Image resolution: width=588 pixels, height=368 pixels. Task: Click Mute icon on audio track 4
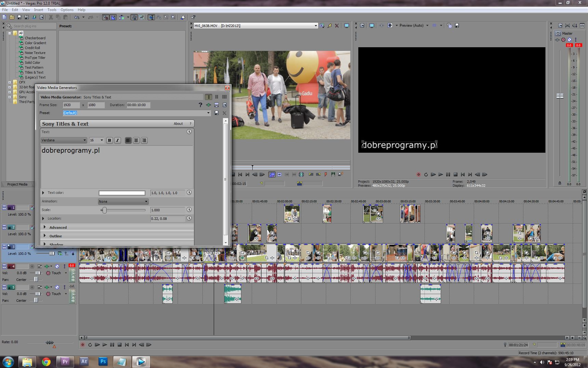click(57, 266)
